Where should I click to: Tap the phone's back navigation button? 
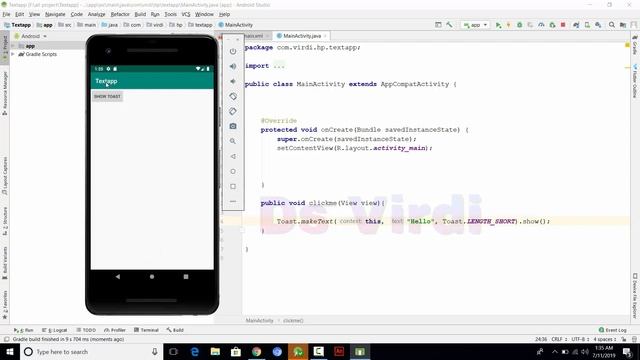[x=118, y=276]
